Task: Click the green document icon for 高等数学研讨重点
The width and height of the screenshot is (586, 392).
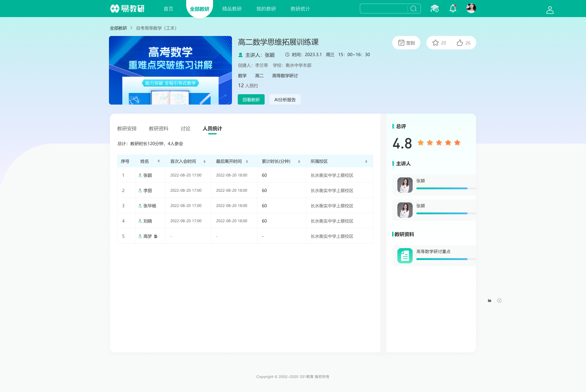Action: [405, 256]
